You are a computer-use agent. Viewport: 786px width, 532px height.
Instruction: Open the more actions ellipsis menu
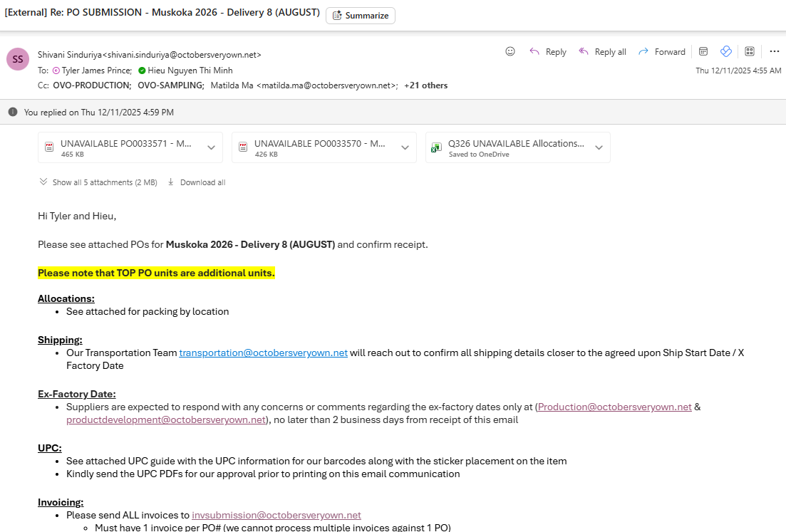[x=774, y=51]
